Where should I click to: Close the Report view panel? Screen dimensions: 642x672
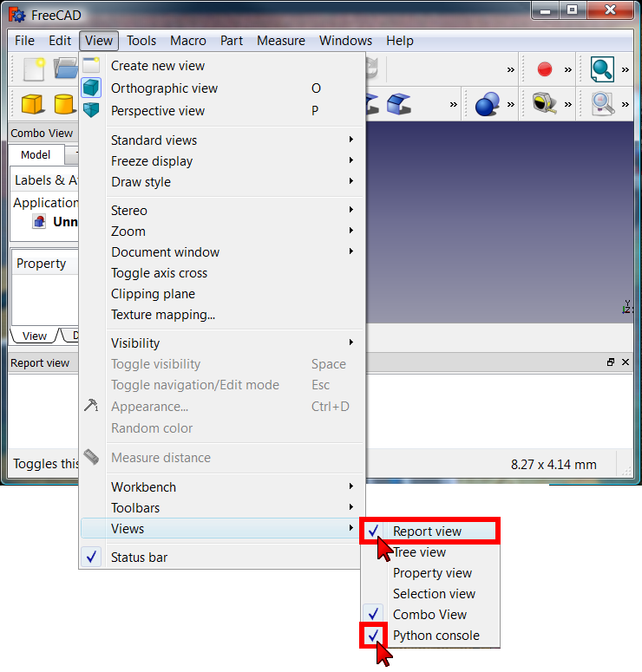[x=626, y=362]
